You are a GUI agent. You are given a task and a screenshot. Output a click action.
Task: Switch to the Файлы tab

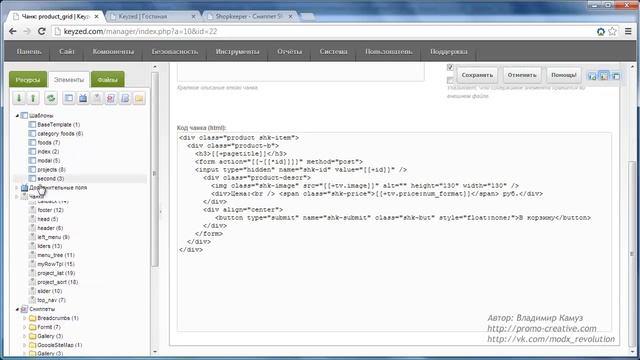(x=108, y=80)
